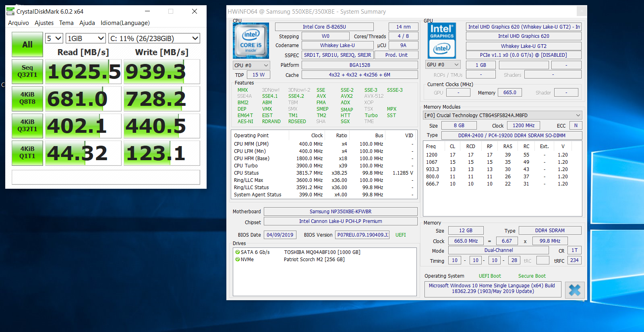
Task: Click the "RDSEED" CPU feature label
Action: pos(297,122)
